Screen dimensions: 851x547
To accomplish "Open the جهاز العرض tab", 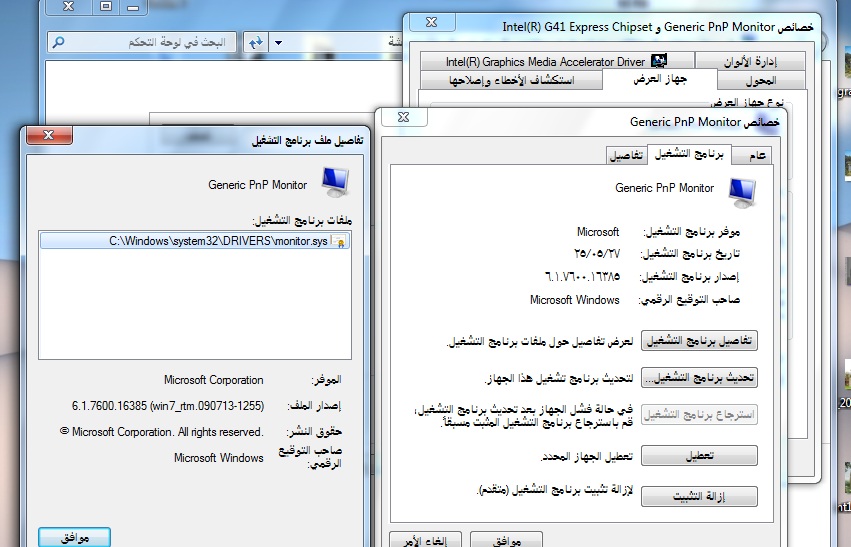I will click(660, 79).
